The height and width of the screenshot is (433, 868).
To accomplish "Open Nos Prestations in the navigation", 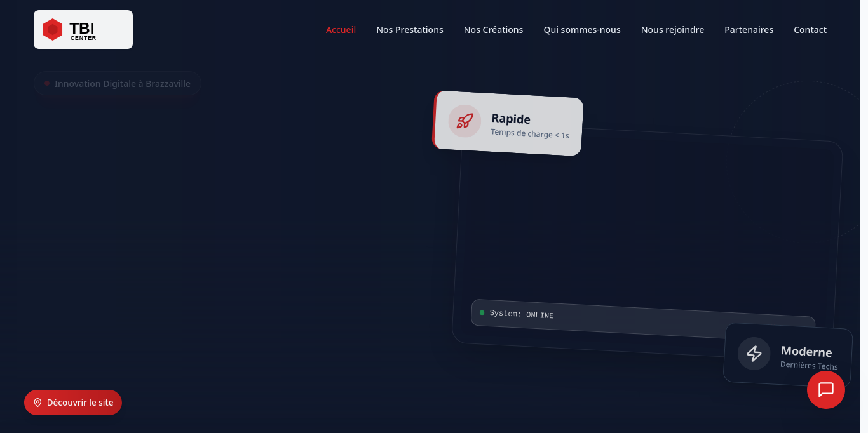I will click(409, 30).
